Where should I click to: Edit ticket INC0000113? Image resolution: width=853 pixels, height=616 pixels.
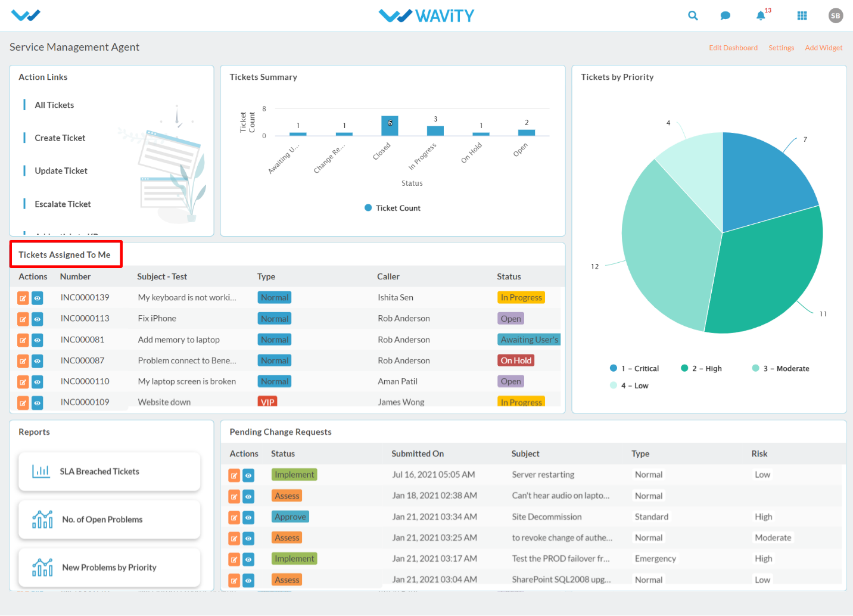[23, 319]
